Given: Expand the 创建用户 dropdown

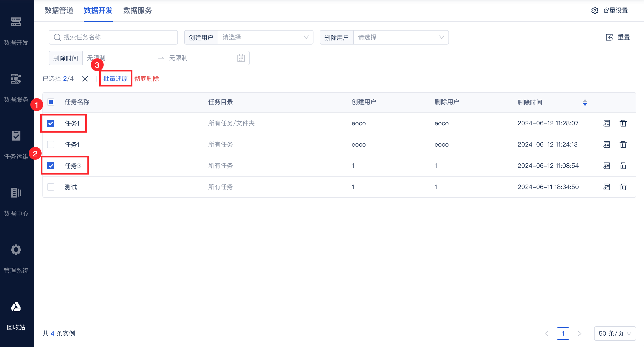Looking at the screenshot, I should point(265,37).
